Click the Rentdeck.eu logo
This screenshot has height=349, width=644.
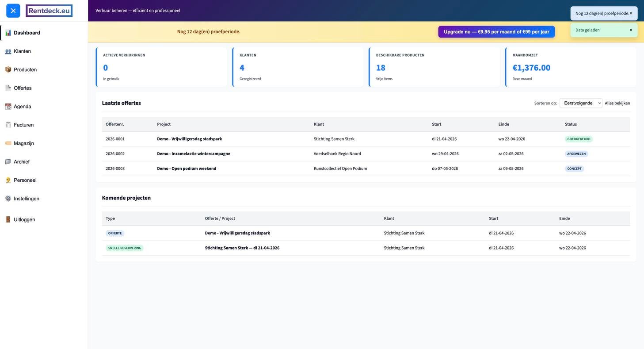(x=49, y=11)
